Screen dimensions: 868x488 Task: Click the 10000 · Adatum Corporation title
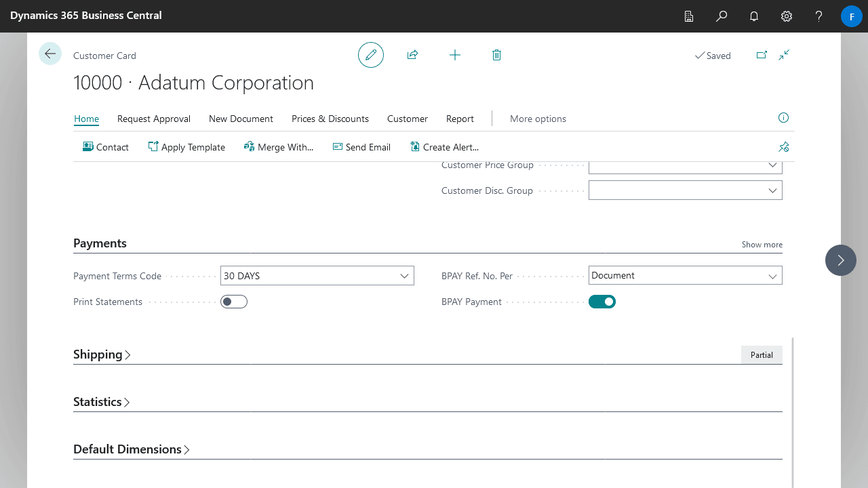193,83
